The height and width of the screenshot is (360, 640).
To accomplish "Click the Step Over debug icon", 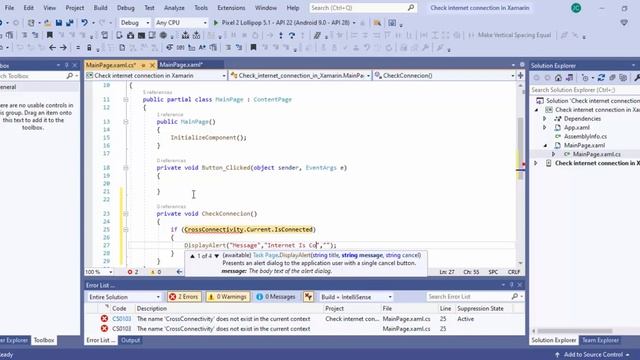I will [292, 36].
